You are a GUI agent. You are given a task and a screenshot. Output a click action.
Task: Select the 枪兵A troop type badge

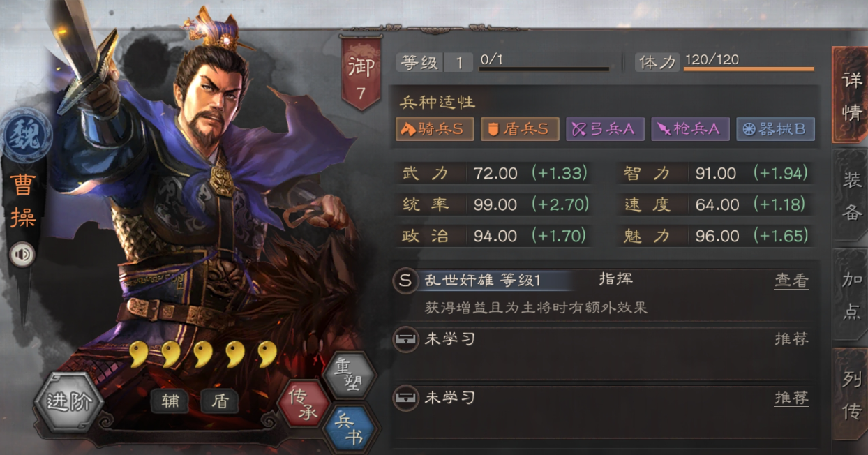690,129
